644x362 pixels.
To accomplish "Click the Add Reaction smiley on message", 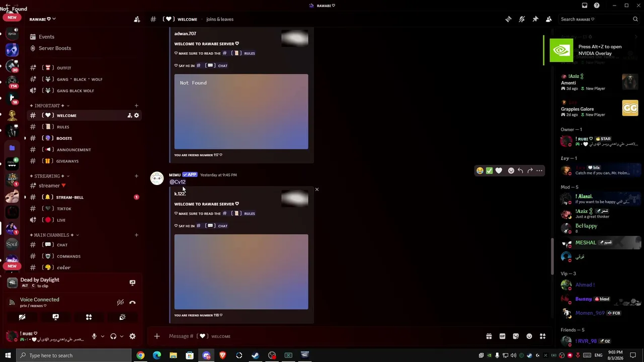I will (511, 171).
